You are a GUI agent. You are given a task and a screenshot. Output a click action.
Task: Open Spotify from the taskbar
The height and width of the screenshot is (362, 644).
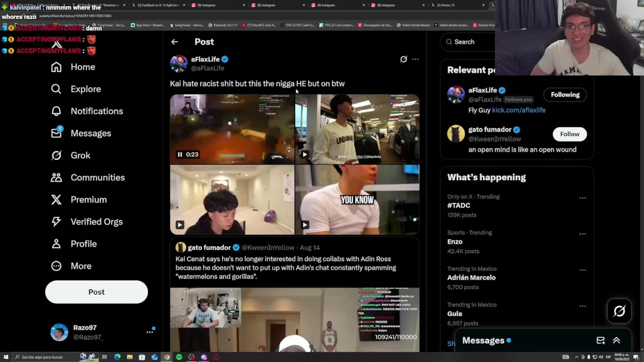tap(179, 357)
